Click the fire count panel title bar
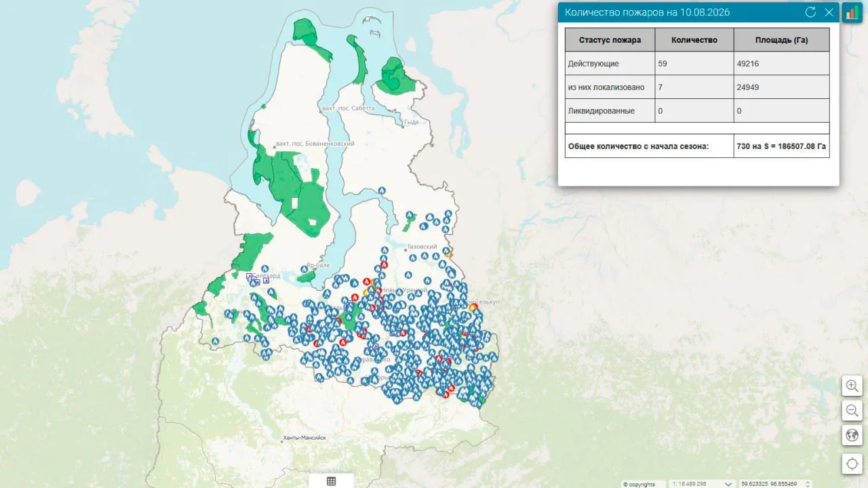 tap(698, 12)
